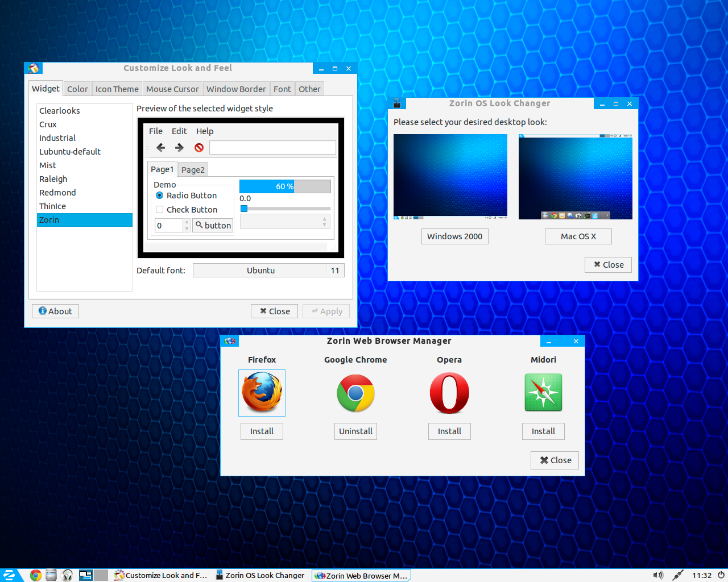This screenshot has width=728, height=582.
Task: Select the Opera browser icon
Action: [x=449, y=393]
